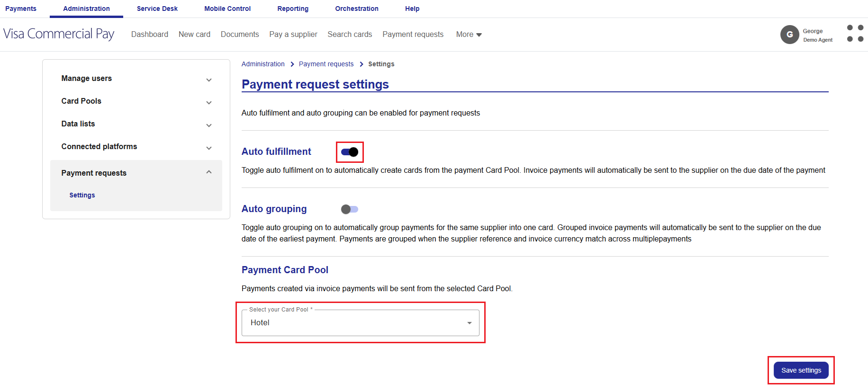Expand the Manage users section
This screenshot has width=868, height=392.
[136, 79]
